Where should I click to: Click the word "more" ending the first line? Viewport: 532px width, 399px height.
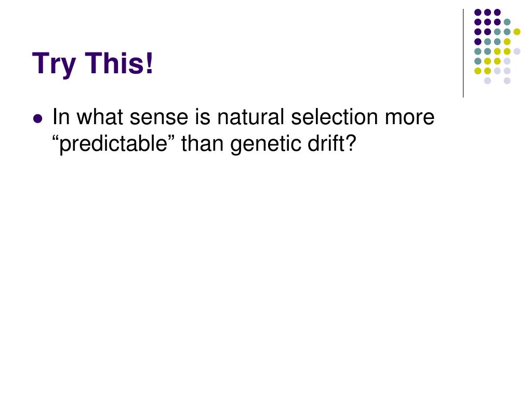409,117
